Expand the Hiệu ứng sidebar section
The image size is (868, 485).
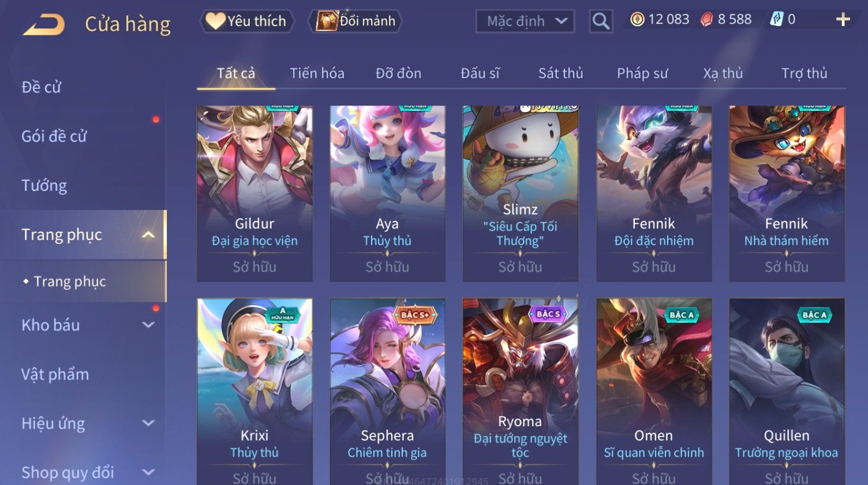point(148,423)
